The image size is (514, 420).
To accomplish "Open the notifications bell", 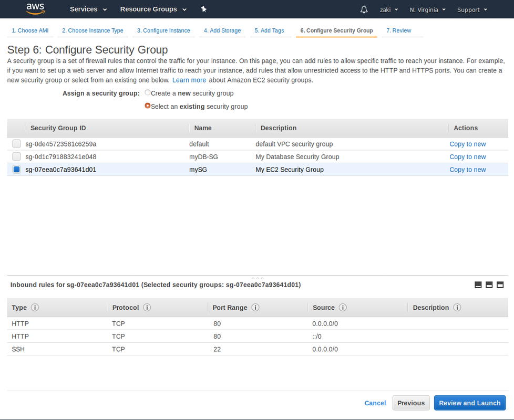I will click(x=364, y=9).
